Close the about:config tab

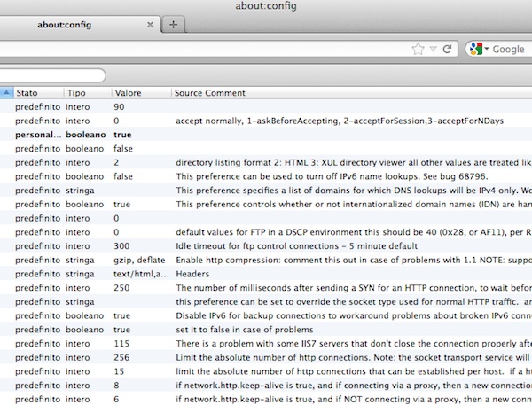[x=150, y=25]
